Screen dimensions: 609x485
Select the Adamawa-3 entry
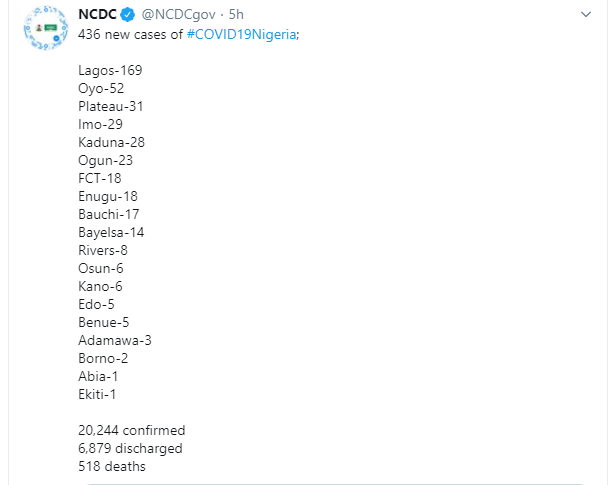click(115, 340)
